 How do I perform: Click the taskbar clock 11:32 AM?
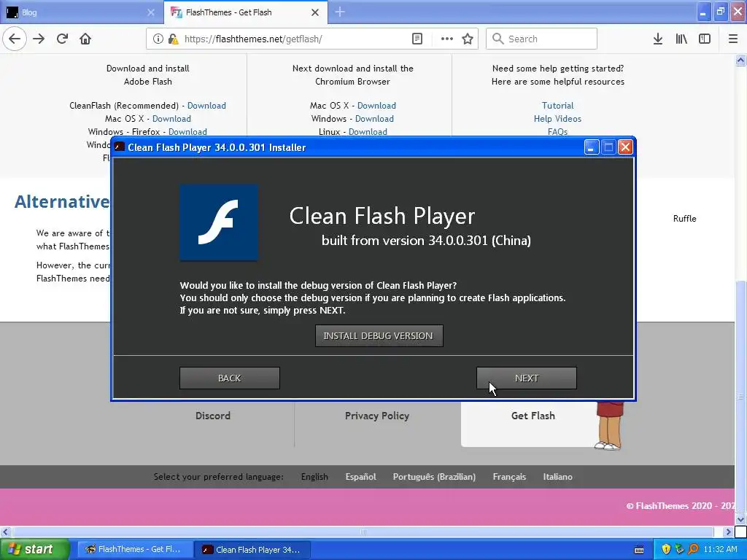point(720,549)
